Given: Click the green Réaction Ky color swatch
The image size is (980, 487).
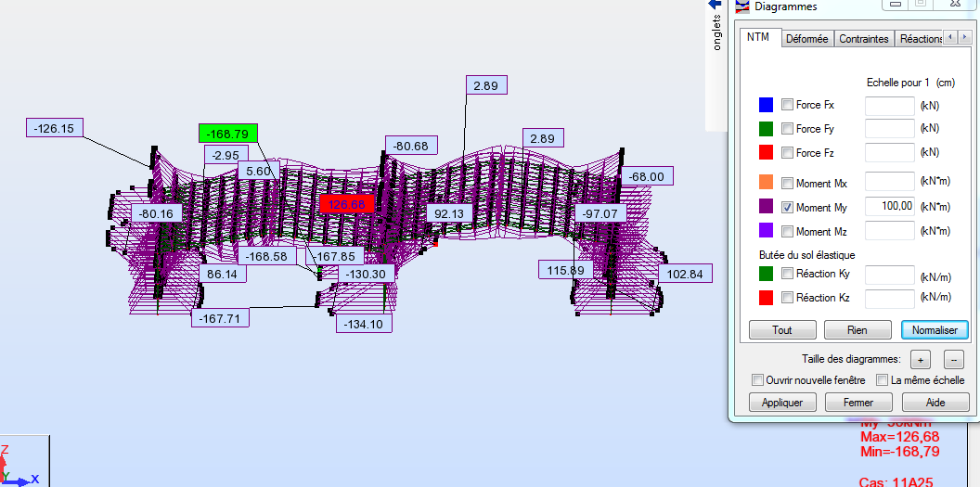Looking at the screenshot, I should [x=766, y=274].
